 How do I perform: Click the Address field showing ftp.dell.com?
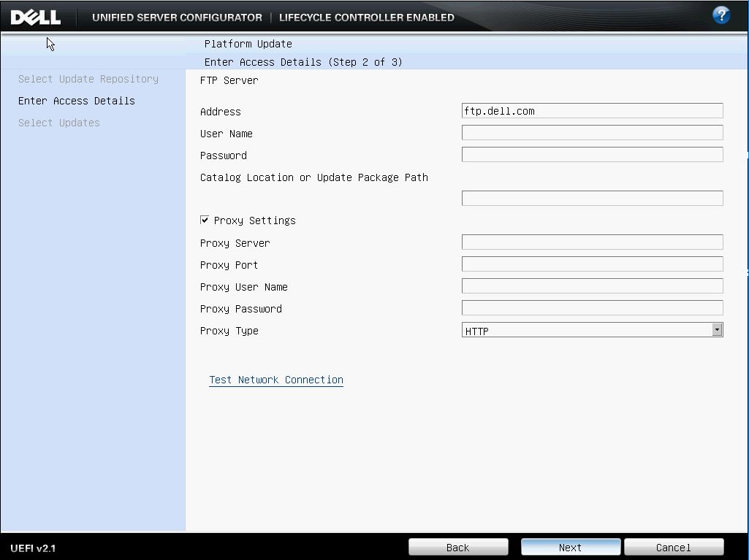592,110
